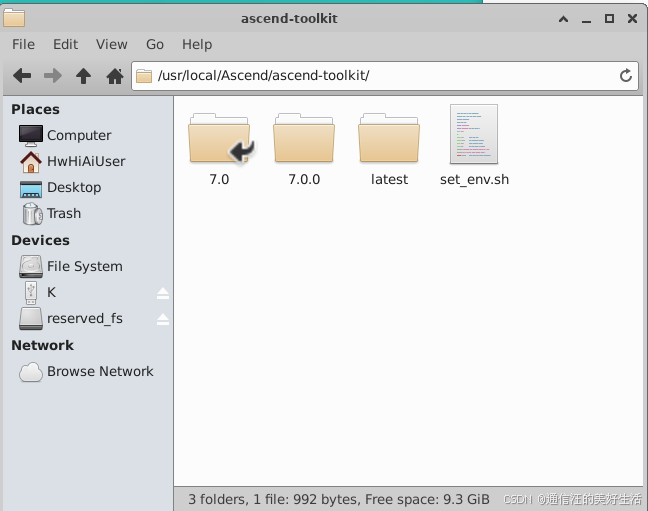This screenshot has width=648, height=511.
Task: Click the folder icon in the path bar
Action: click(144, 76)
